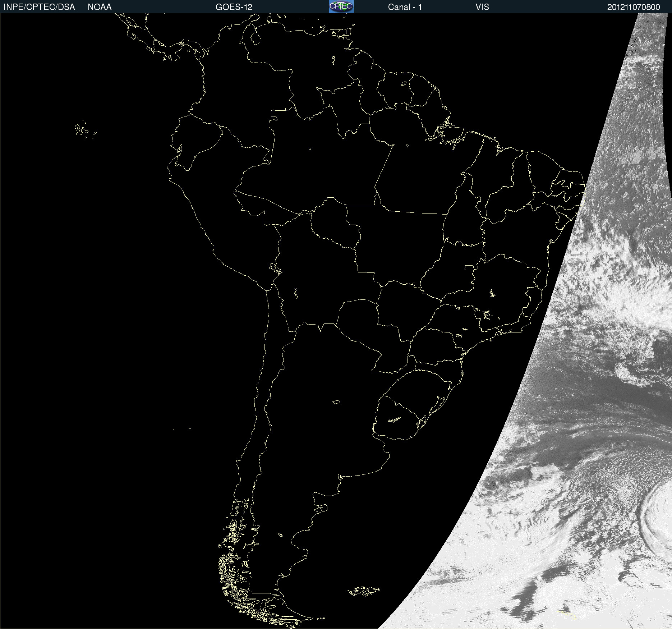
Task: Click the CPTEC logo in the header
Action: coord(341,6)
